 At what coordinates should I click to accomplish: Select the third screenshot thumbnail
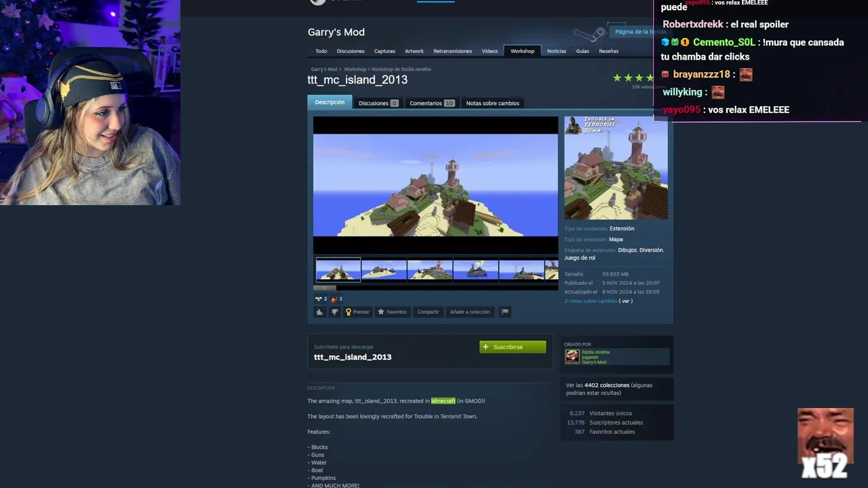click(430, 270)
